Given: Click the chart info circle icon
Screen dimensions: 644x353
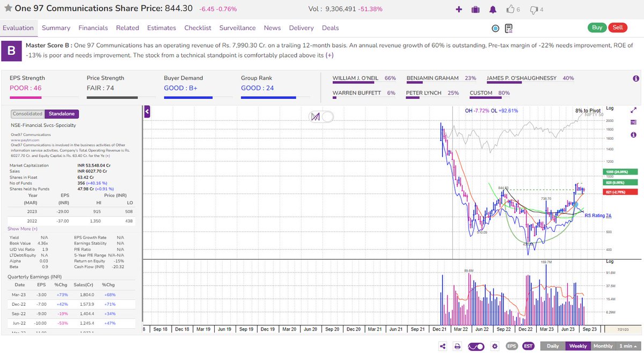Looking at the screenshot, I should pos(634,135).
